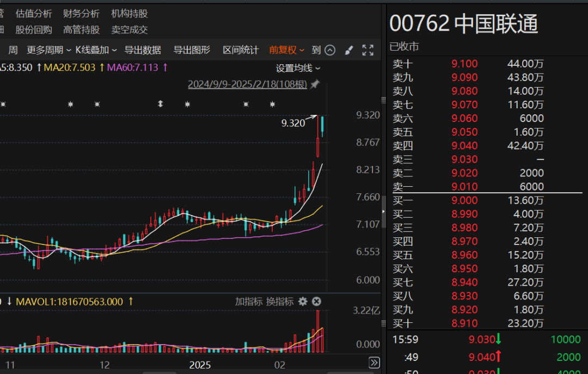Select the 周 weekly period
This screenshot has height=374, width=588.
pyautogui.click(x=13, y=50)
